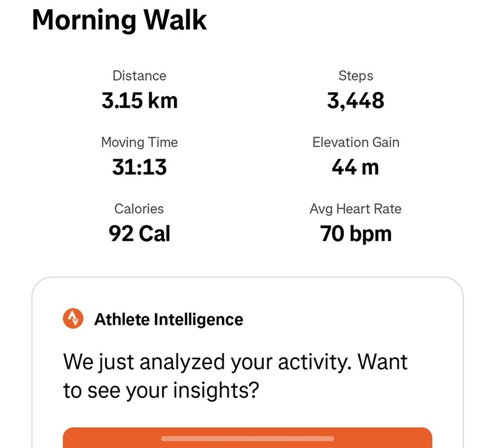This screenshot has width=495, height=448.
Task: Tap the Athlete Intelligence Strava logo icon
Action: click(73, 319)
